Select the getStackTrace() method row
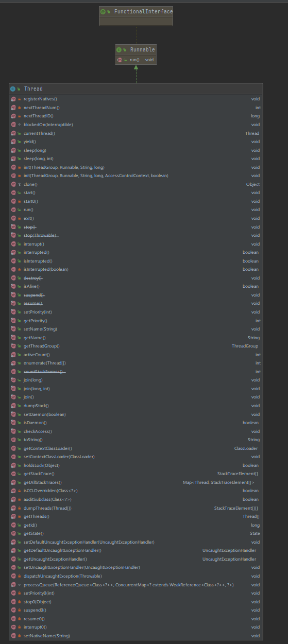 pyautogui.click(x=136, y=474)
